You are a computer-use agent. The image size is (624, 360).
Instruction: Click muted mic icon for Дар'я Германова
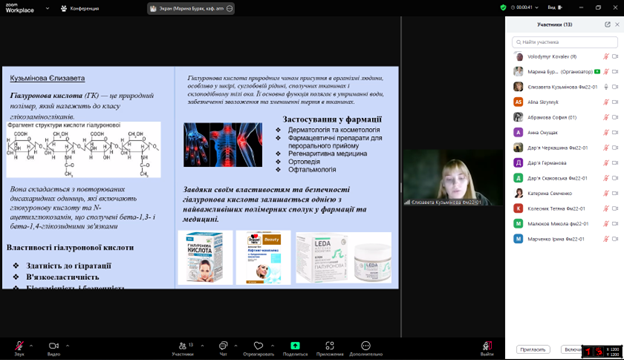tap(606, 163)
